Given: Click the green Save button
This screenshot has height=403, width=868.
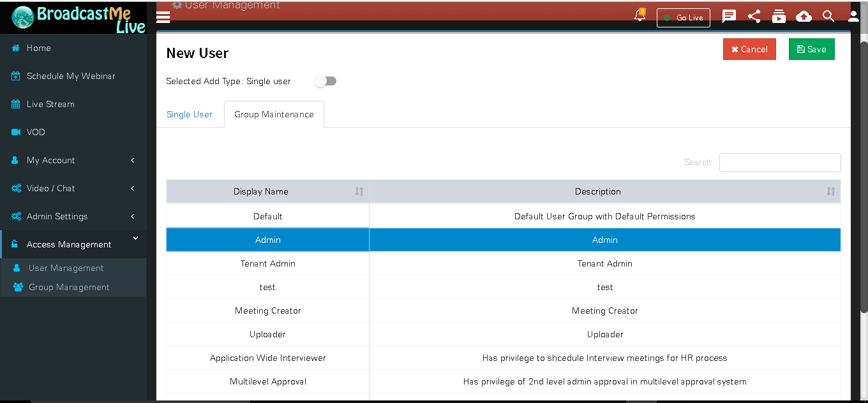Looking at the screenshot, I should [x=811, y=49].
